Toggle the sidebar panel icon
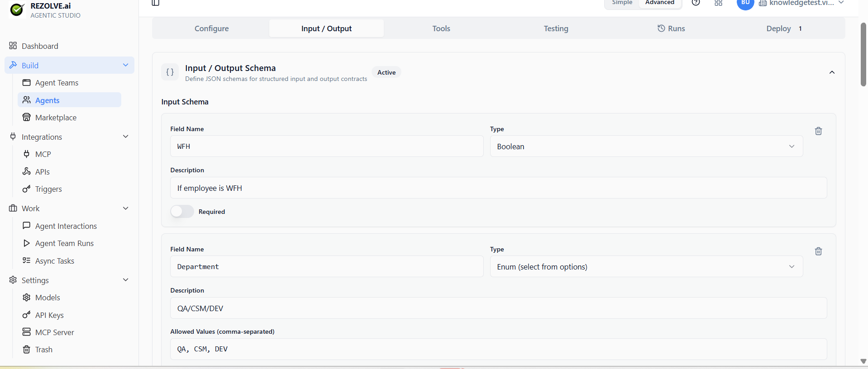Screen dimensions: 868x369 pos(156,3)
